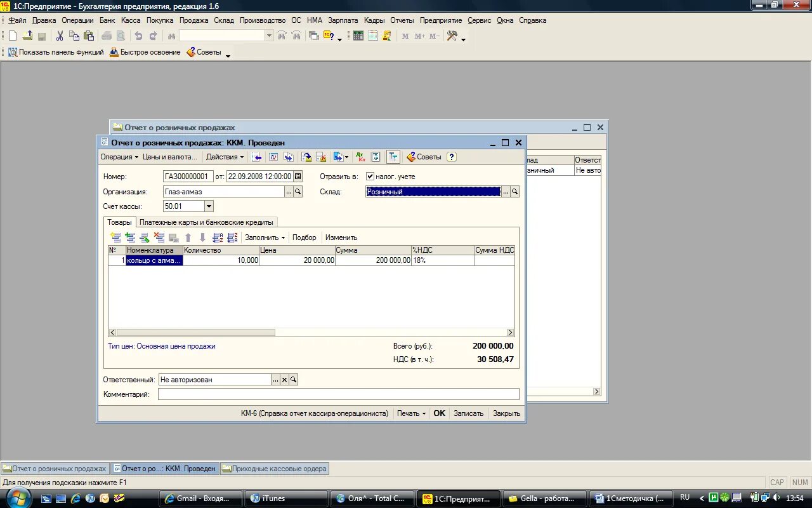This screenshot has width=812, height=508.
Task: Click the Дт/Кт posting result icon
Action: [360, 157]
